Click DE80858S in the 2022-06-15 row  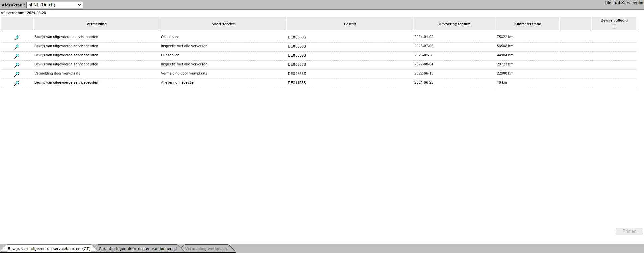[x=297, y=74]
